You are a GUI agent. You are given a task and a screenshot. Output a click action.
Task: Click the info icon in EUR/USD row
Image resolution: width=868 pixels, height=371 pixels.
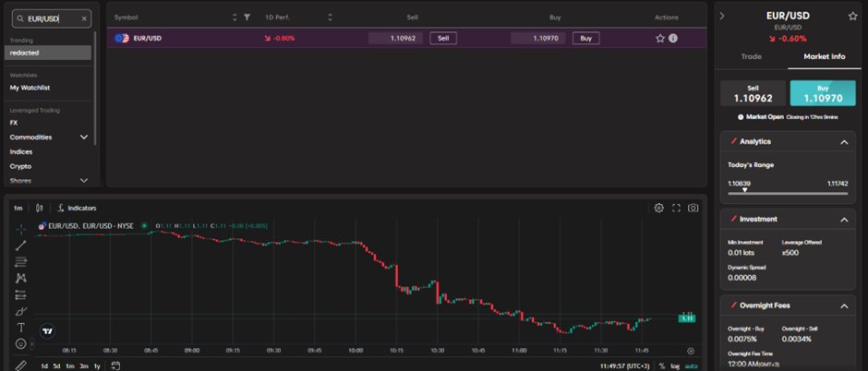tap(673, 39)
